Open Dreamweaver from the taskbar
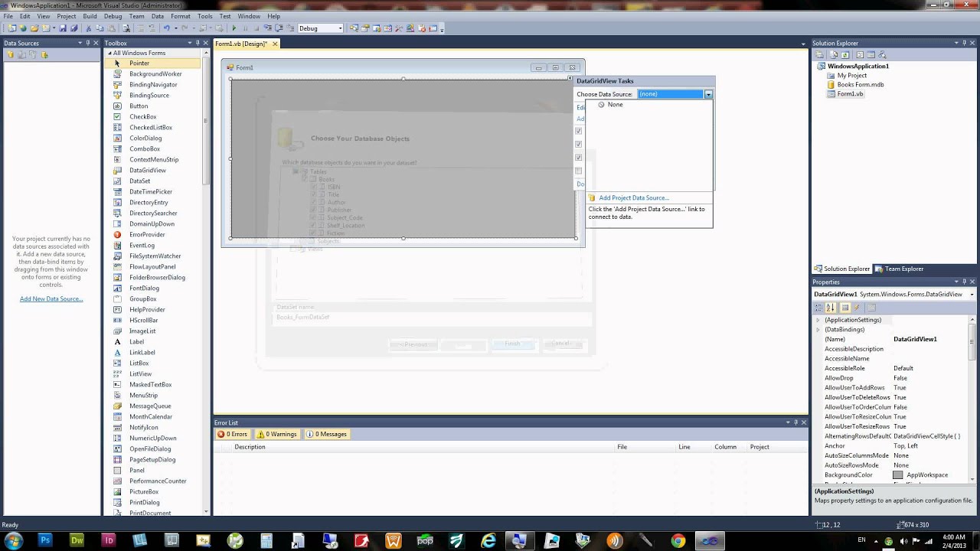This screenshot has width=980, height=551. [77, 541]
